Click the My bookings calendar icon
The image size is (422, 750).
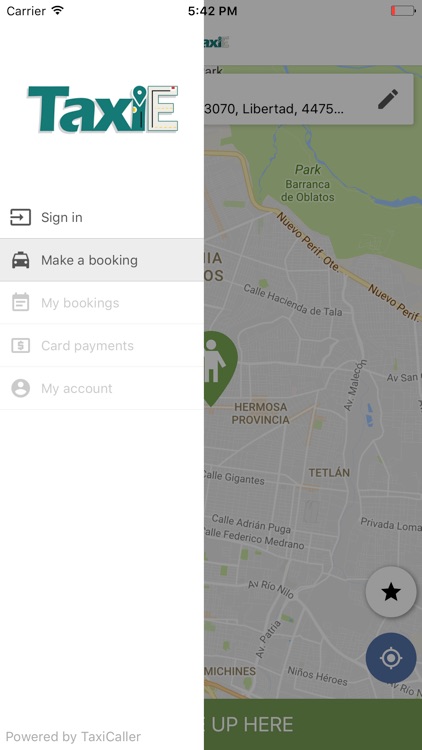(21, 302)
